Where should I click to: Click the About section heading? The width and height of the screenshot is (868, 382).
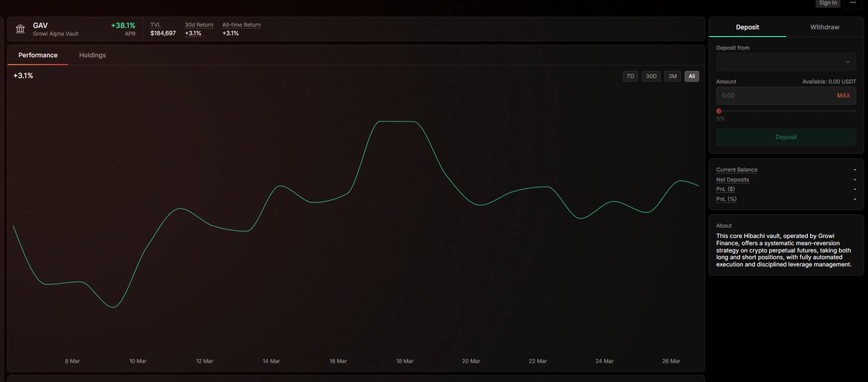tap(724, 225)
